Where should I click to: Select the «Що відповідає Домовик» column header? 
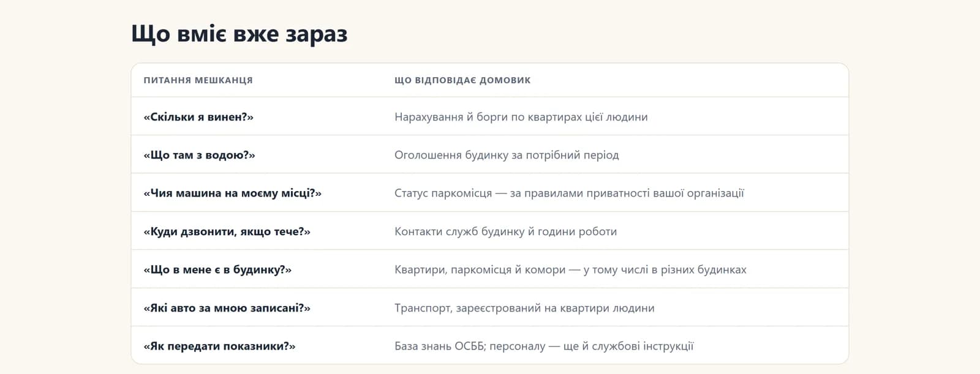(462, 80)
